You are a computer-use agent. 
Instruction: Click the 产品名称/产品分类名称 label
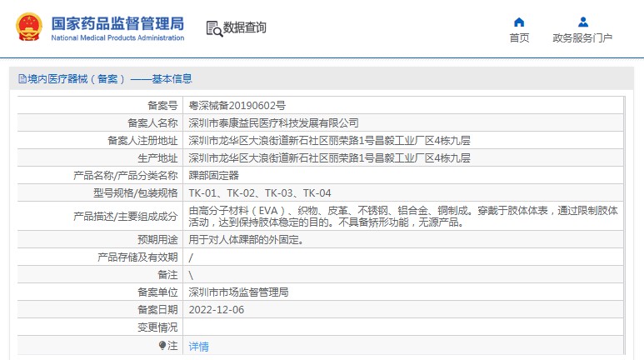click(x=125, y=176)
